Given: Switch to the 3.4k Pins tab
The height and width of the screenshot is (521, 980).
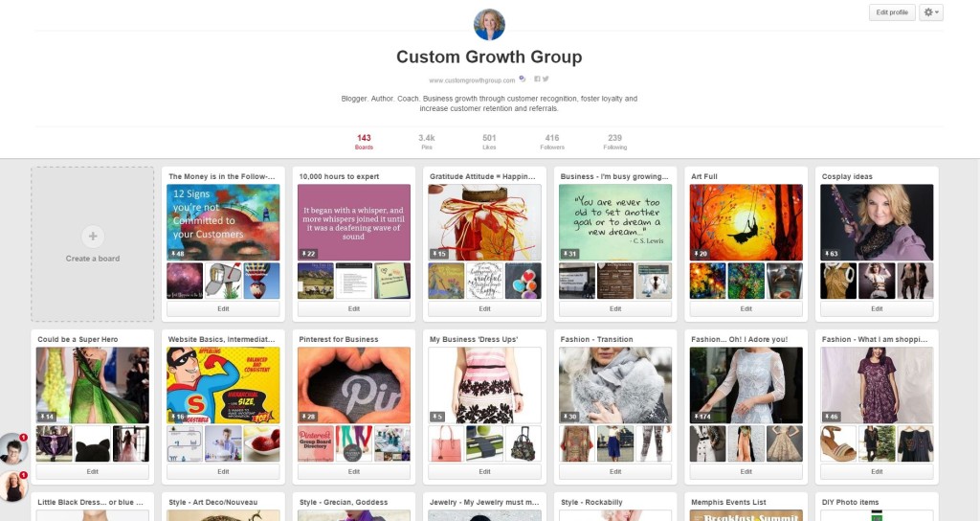Looking at the screenshot, I should 426,142.
